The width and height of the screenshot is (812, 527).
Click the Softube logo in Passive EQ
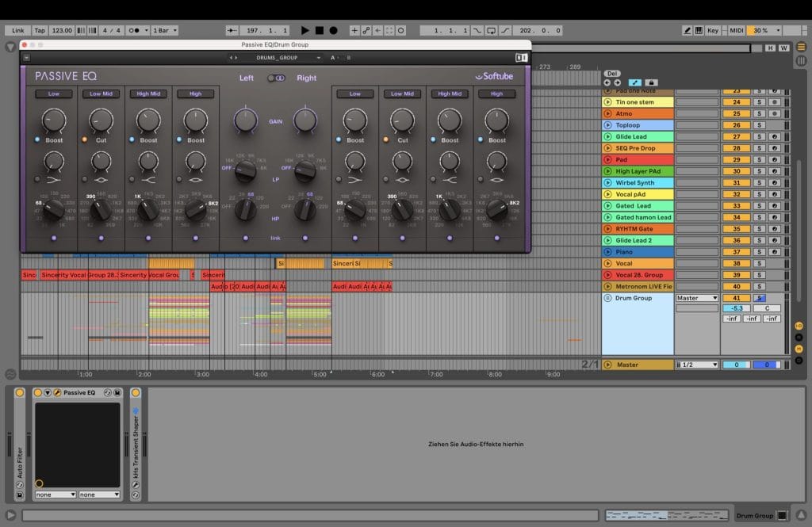[494, 76]
